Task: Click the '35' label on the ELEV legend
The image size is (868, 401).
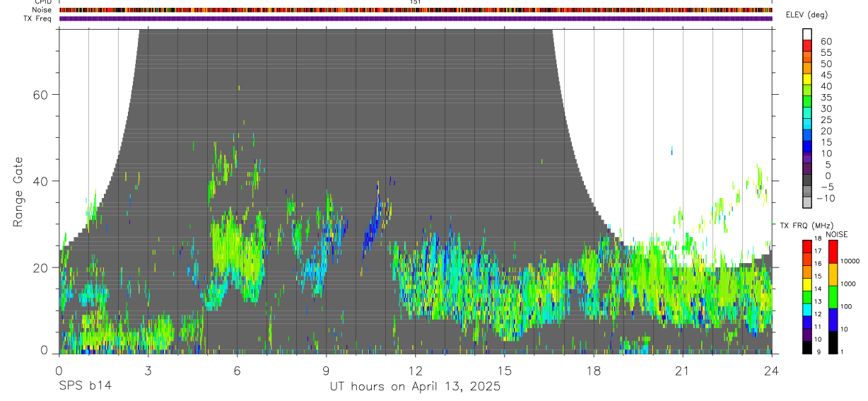Action: (x=826, y=98)
